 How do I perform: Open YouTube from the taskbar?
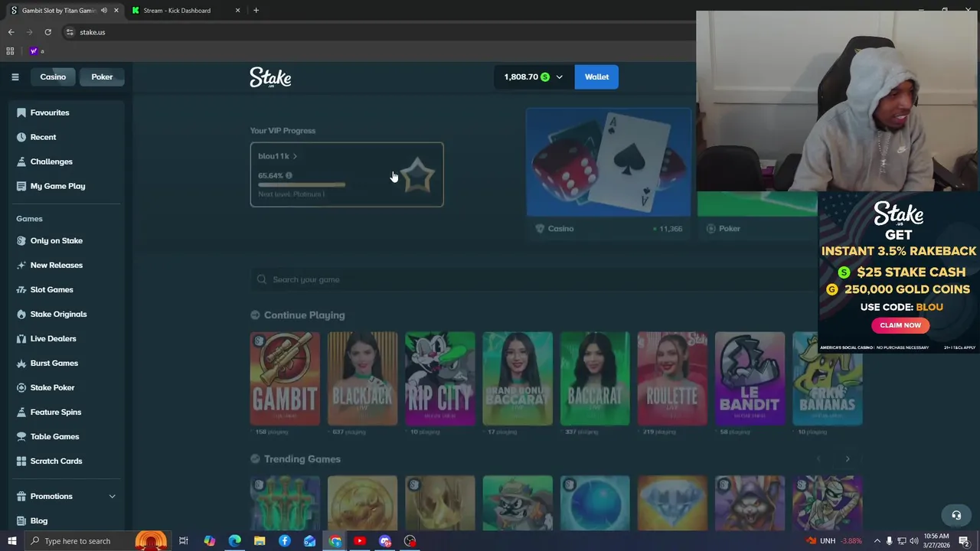pos(360,541)
